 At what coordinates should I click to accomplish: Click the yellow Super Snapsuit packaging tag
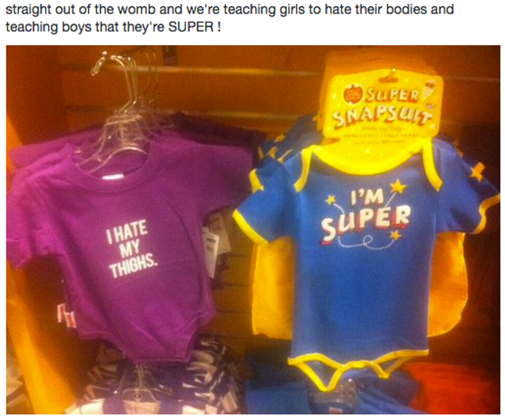(383, 106)
